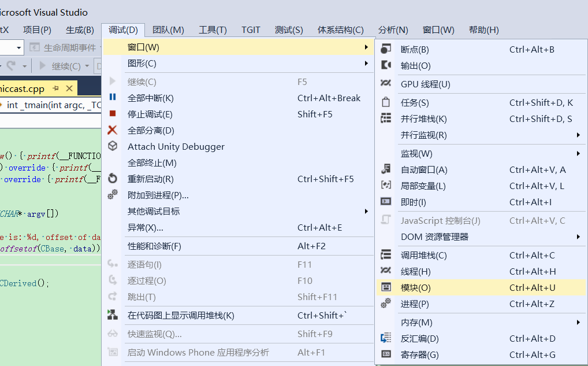Click the pin icon on miccast.cpp tab
This screenshot has width=588, height=366.
(56, 88)
